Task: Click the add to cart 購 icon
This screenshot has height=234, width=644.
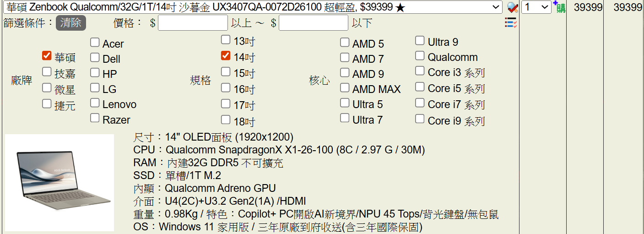Action: pyautogui.click(x=559, y=7)
